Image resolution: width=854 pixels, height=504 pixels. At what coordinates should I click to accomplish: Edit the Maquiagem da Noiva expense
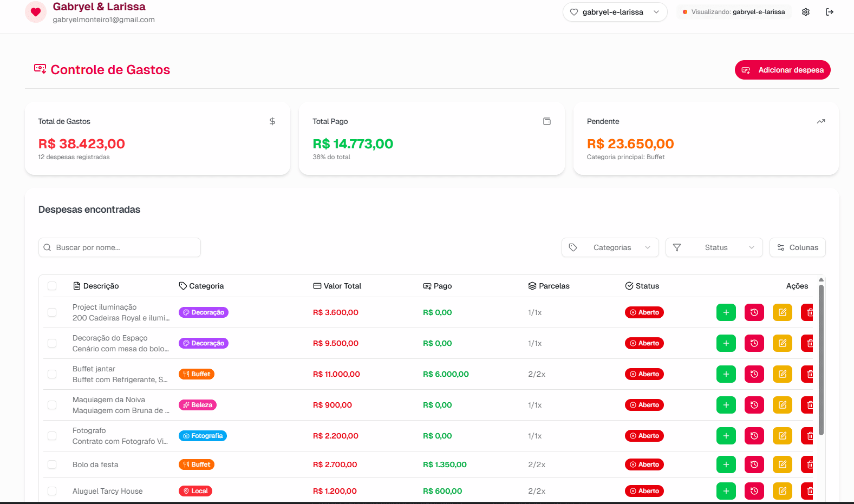(782, 405)
